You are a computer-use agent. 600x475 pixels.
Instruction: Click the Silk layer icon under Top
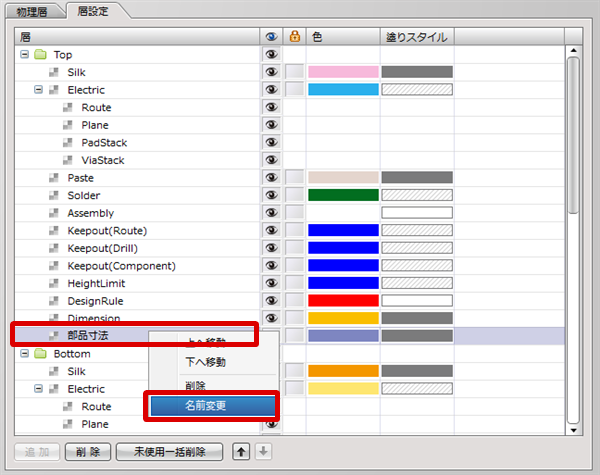point(54,73)
